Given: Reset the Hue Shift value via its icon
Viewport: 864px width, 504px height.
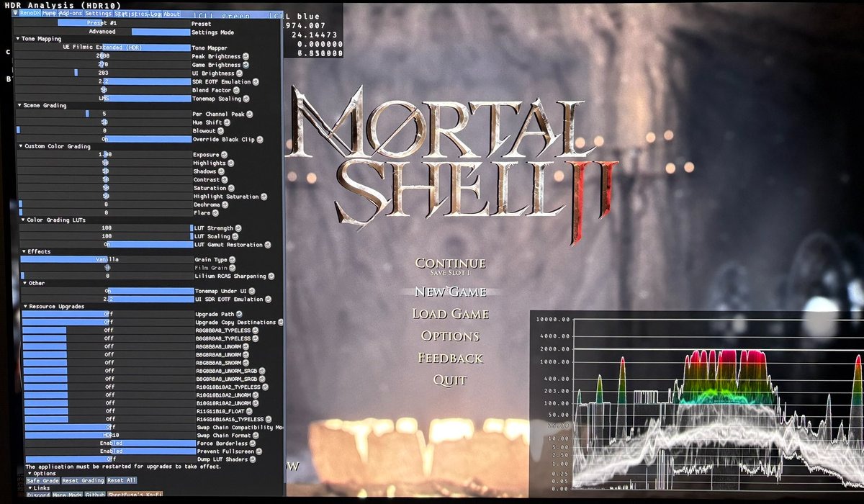Looking at the screenshot, I should 228,122.
